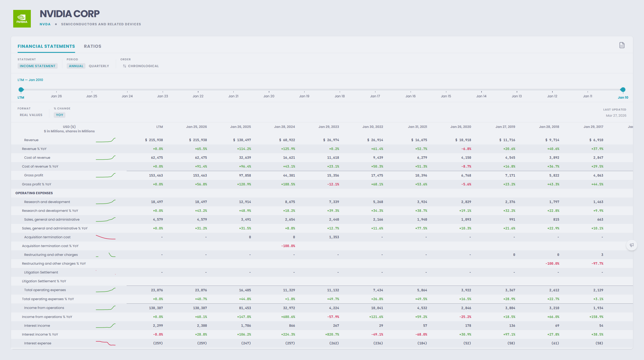Switch to the Ratios tab
Viewport: 644px width, 360px height.
(92, 46)
